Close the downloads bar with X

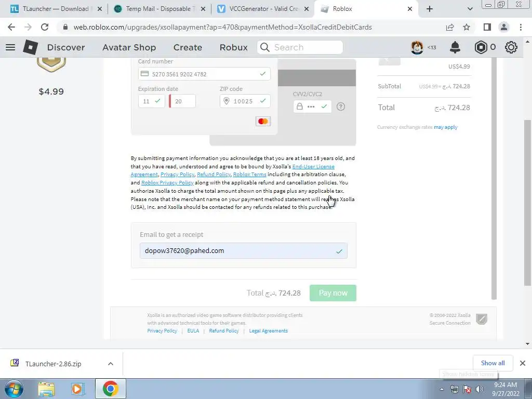click(x=523, y=363)
